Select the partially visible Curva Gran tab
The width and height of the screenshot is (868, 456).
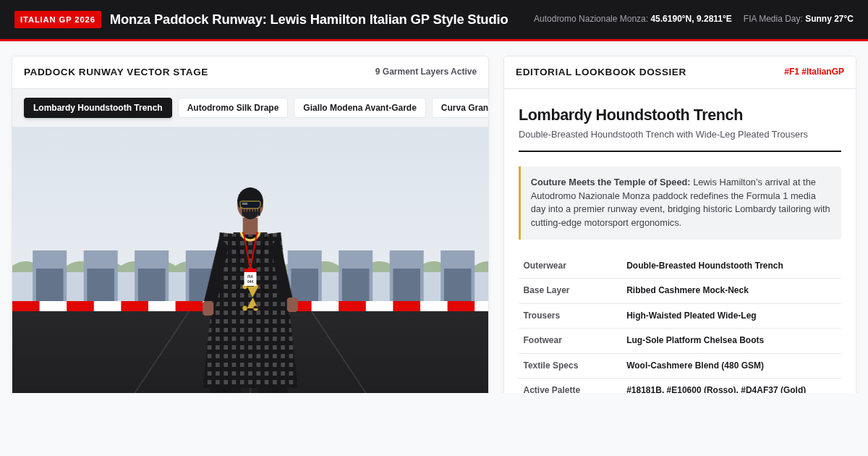coord(461,108)
